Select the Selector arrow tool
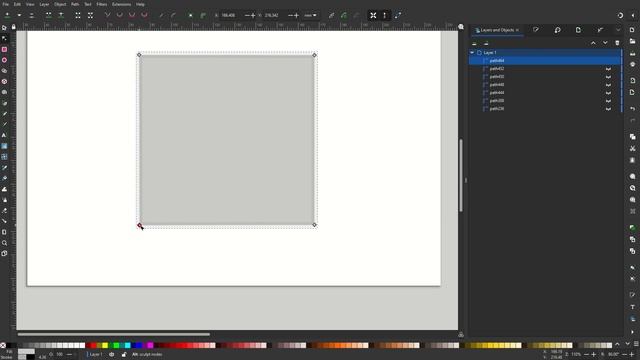 point(4,28)
